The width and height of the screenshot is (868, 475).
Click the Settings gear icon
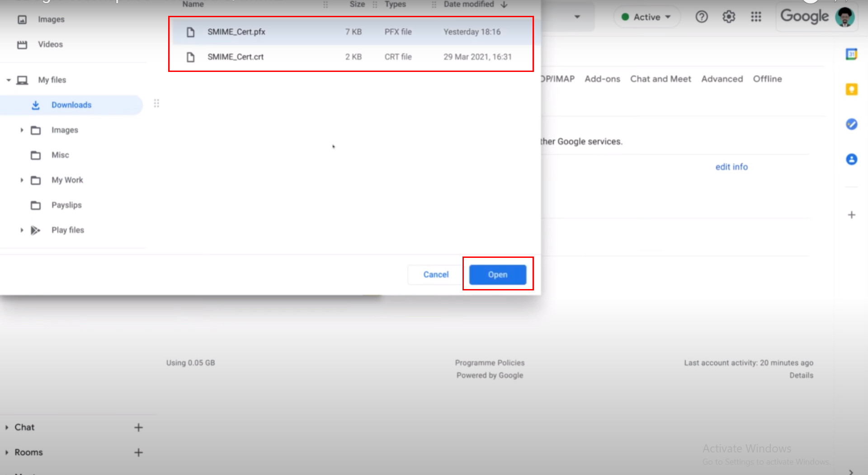[729, 17]
